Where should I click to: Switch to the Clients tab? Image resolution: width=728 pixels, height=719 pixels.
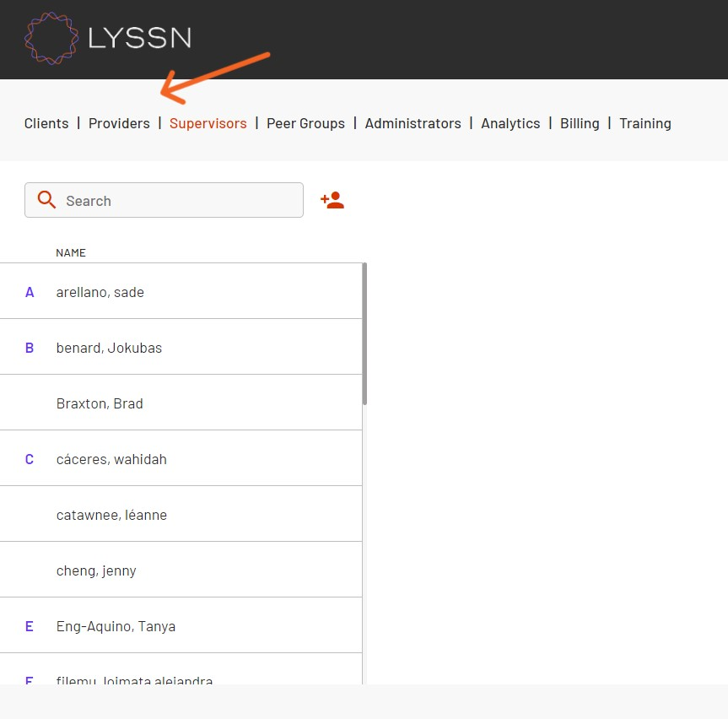[x=46, y=123]
